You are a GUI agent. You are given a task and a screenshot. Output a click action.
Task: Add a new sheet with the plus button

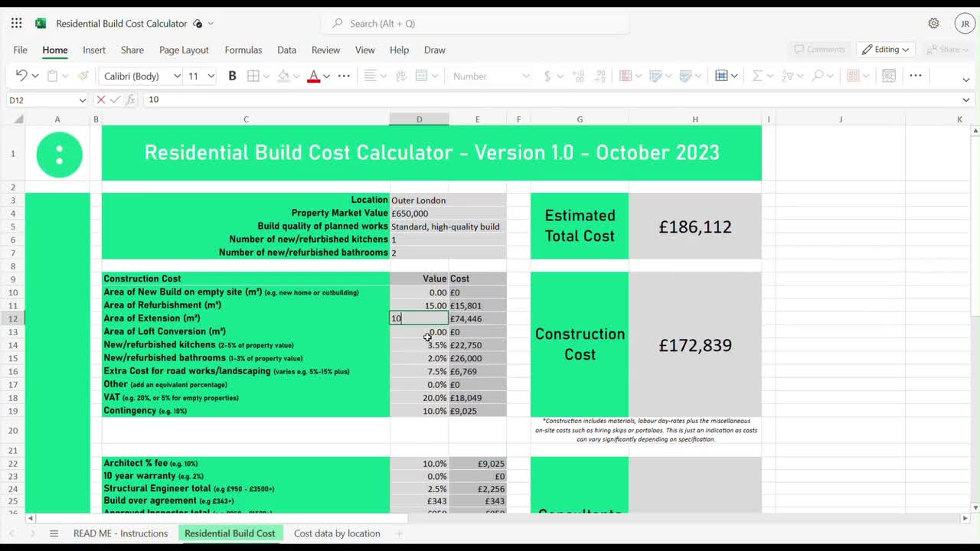pos(397,533)
